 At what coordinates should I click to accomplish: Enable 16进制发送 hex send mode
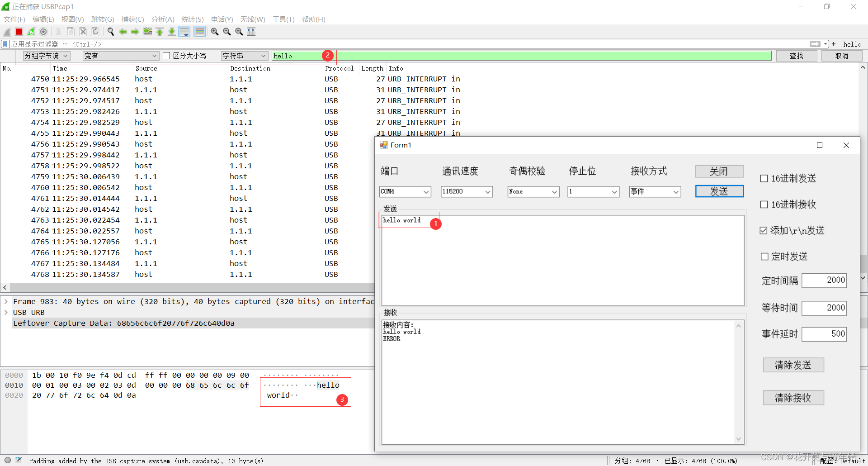763,178
